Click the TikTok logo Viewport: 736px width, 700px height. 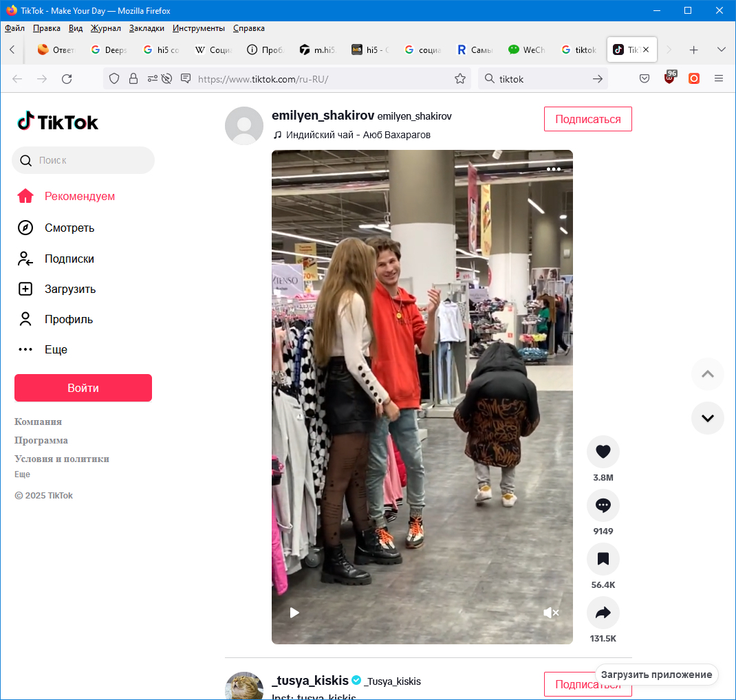tap(58, 122)
